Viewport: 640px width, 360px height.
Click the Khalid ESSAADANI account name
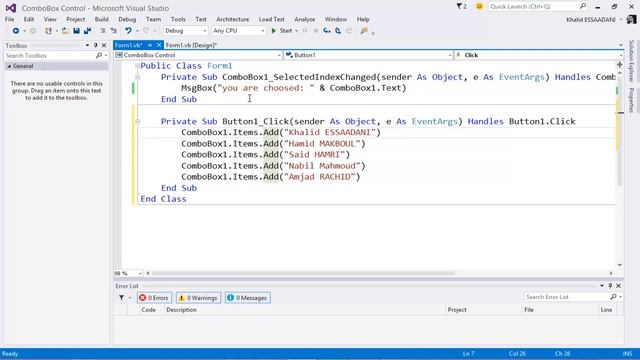(x=591, y=19)
